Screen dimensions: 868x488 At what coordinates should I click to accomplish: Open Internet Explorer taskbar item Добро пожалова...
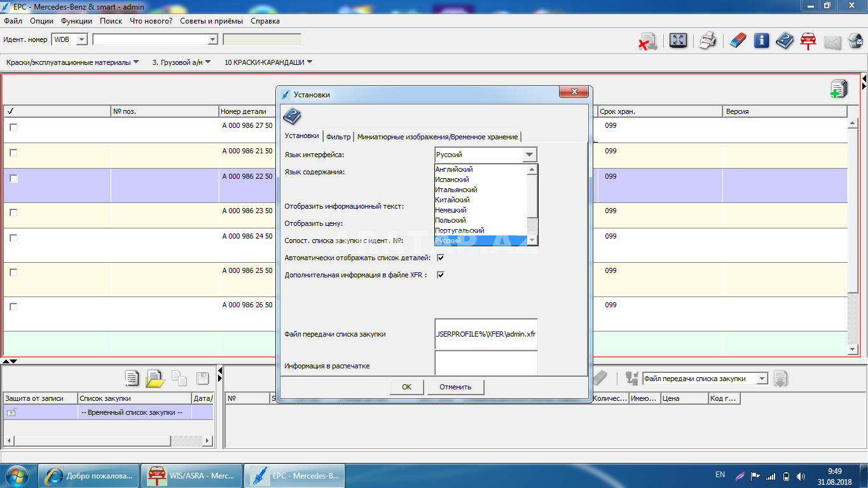tap(88, 475)
